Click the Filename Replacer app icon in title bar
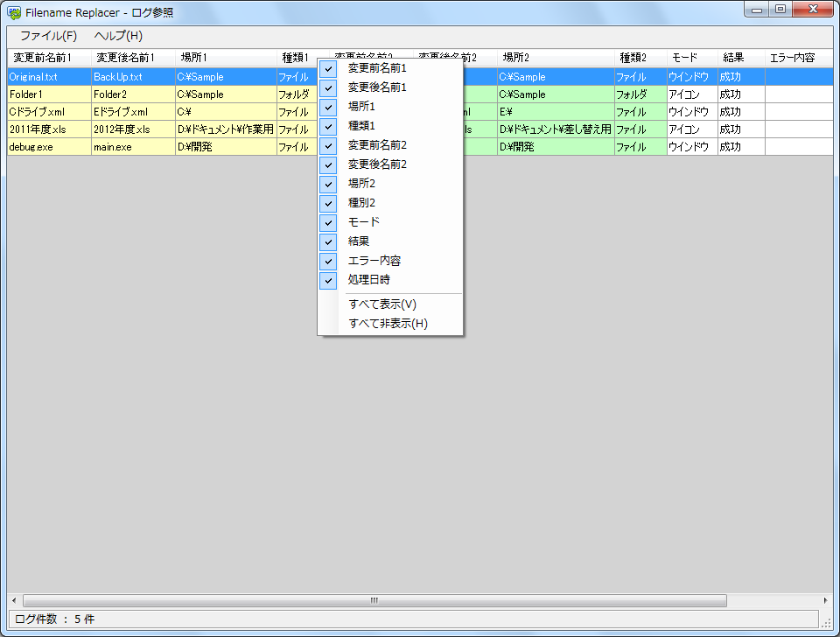This screenshot has width=840, height=637. pos(14,12)
